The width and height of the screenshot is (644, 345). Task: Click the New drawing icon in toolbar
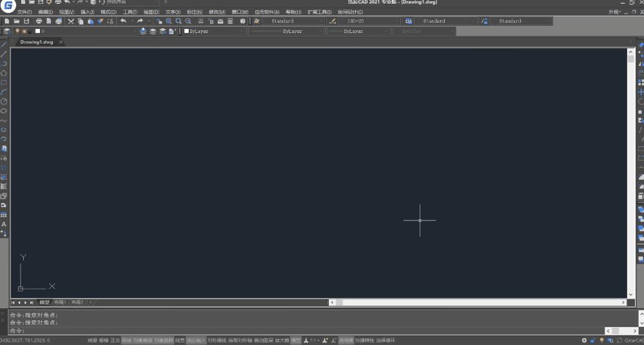[7, 21]
